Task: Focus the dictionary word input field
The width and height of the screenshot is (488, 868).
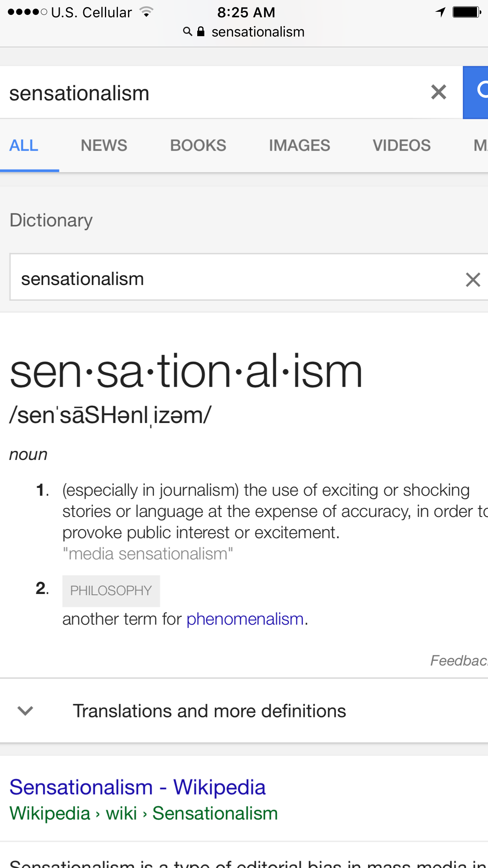Action: click(x=236, y=279)
